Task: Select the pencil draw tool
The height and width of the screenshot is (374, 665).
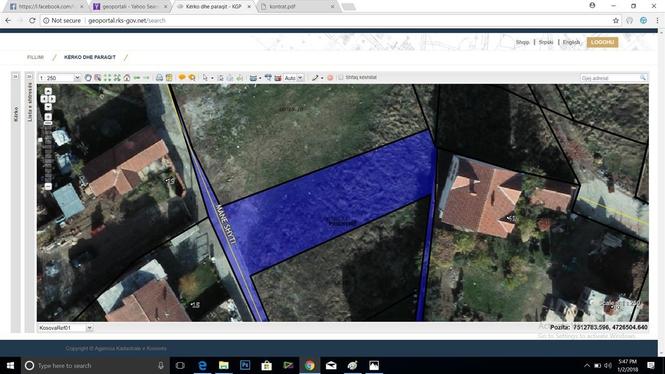Action: click(315, 78)
